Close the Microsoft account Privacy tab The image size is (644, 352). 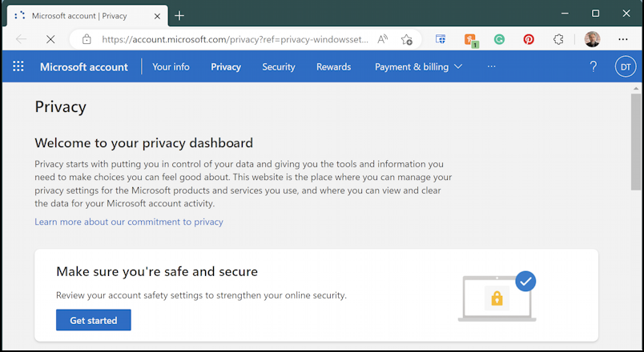[157, 17]
